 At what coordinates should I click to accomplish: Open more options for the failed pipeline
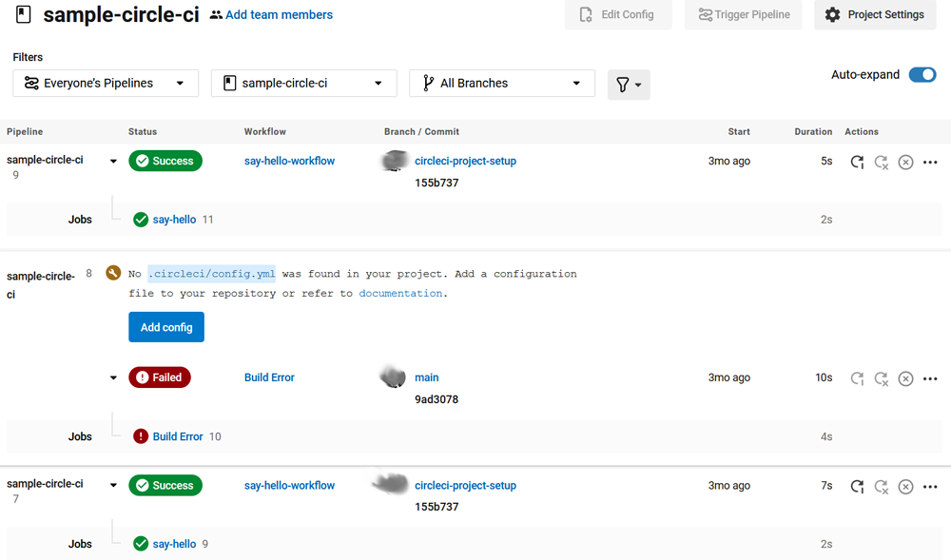tap(929, 378)
